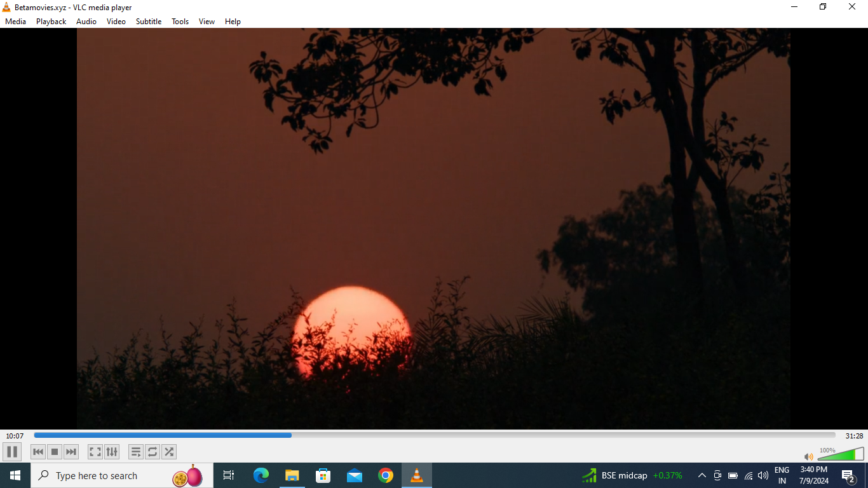Open the Media menu
This screenshot has height=488, width=868.
pos(16,22)
